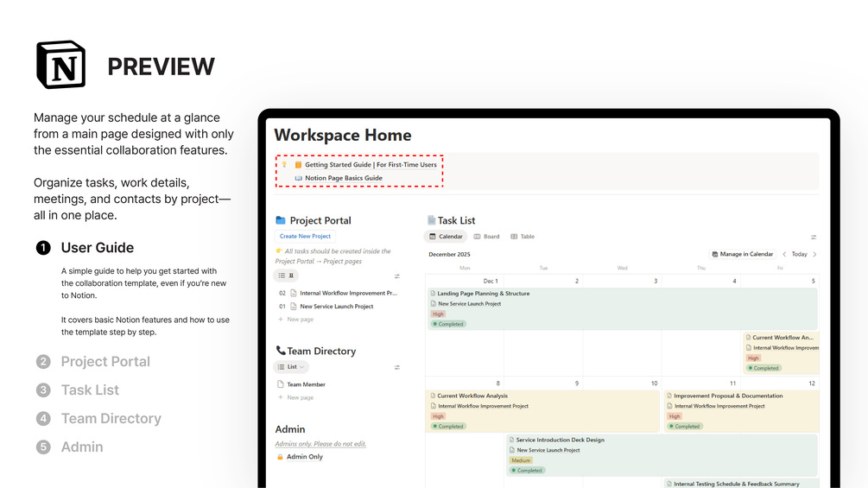Viewport: 868px width, 488px height.
Task: Click the Project Portal section heading
Action: pyautogui.click(x=320, y=220)
